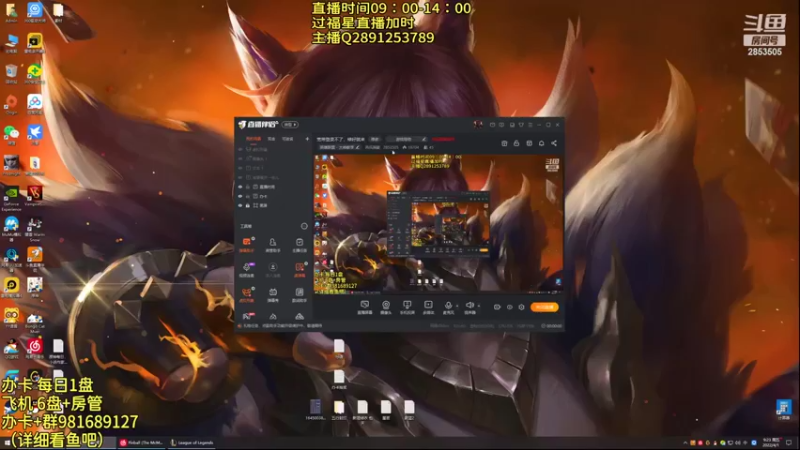The width and height of the screenshot is (800, 450).
Task: Open the orange tool starting the third toolbox row
Action: [x=246, y=294]
